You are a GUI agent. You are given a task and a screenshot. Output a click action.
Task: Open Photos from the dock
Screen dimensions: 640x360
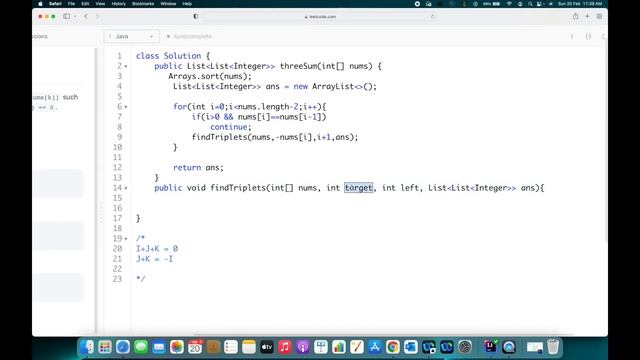pyautogui.click(x=177, y=347)
